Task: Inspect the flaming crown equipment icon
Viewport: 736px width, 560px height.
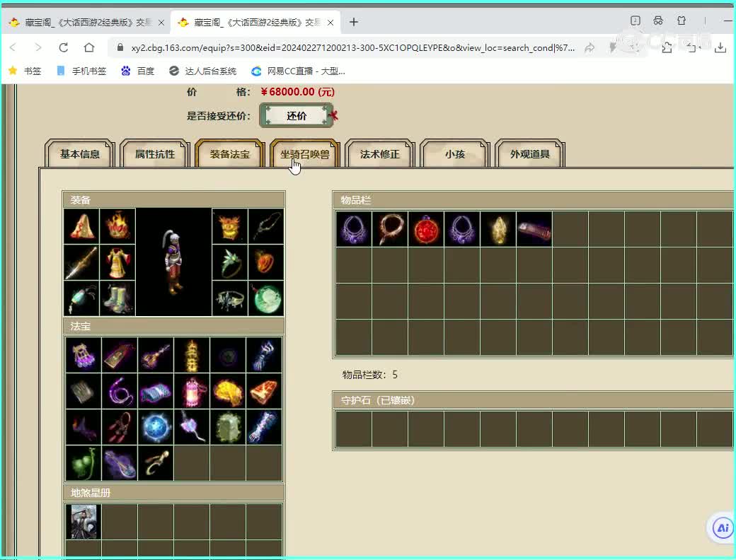Action: point(117,226)
